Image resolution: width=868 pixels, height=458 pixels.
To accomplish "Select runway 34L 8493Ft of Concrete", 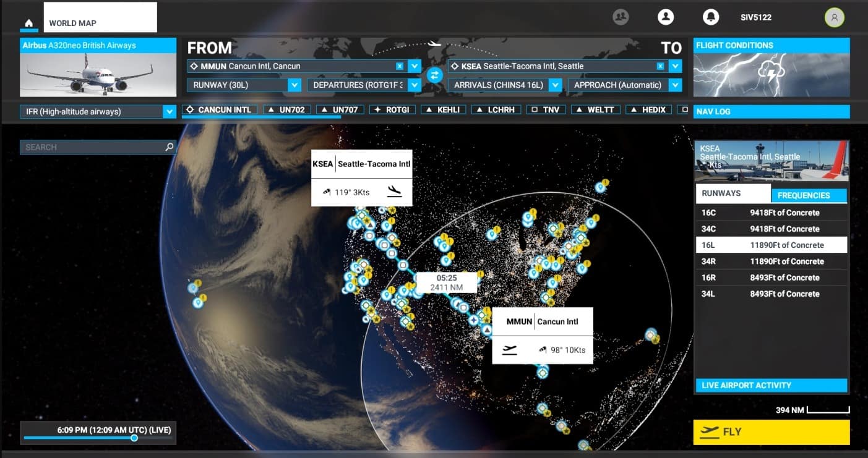I will pyautogui.click(x=771, y=294).
